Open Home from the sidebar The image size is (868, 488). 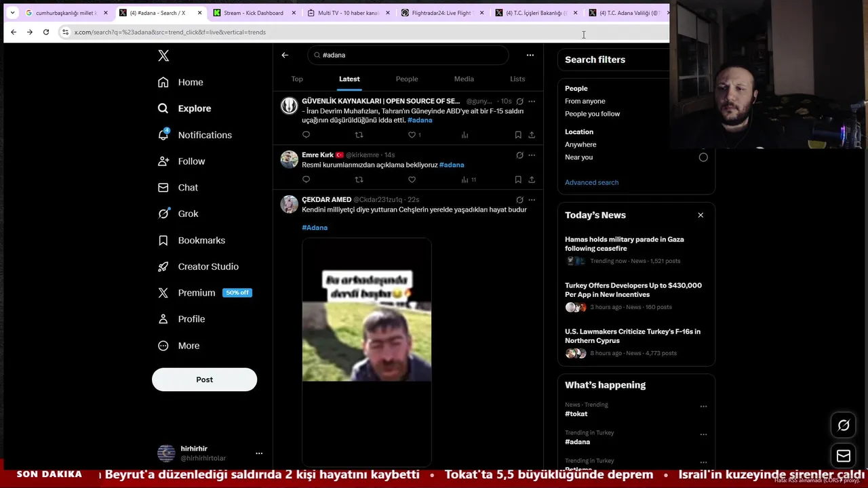180,82
